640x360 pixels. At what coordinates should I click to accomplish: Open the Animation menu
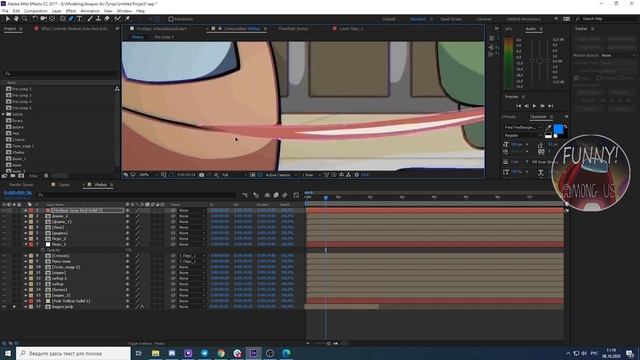90,11
